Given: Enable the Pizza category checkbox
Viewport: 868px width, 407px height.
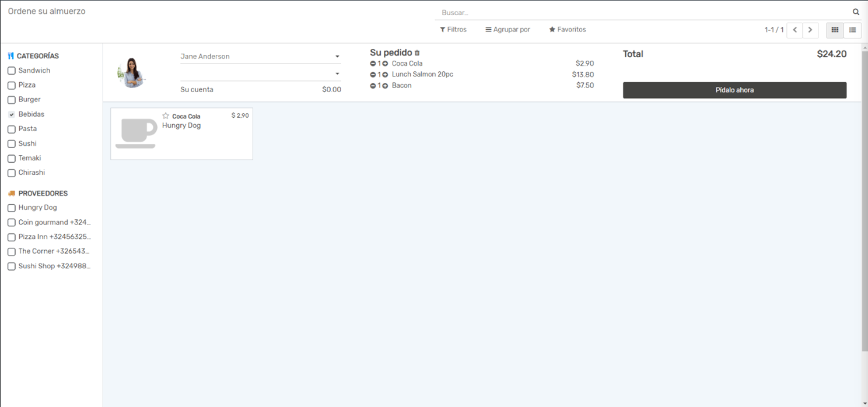Looking at the screenshot, I should 12,85.
